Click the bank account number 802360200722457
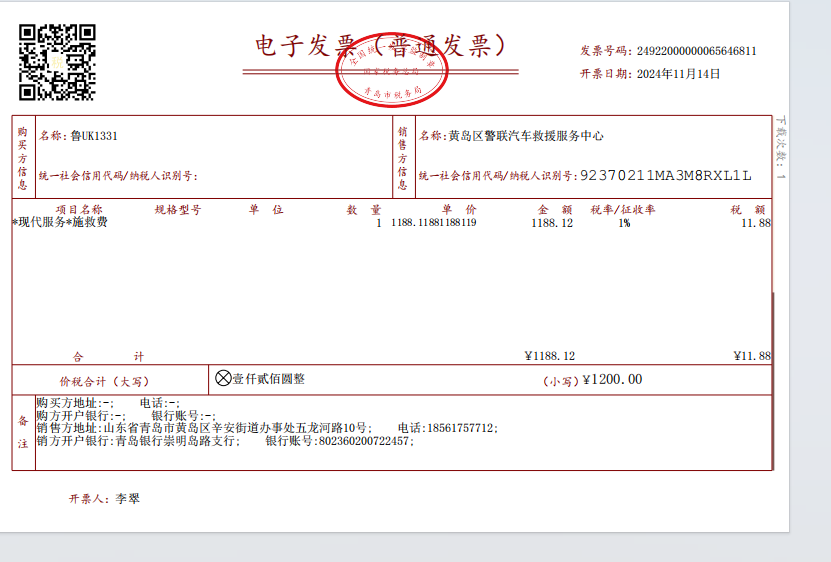 pos(363,441)
